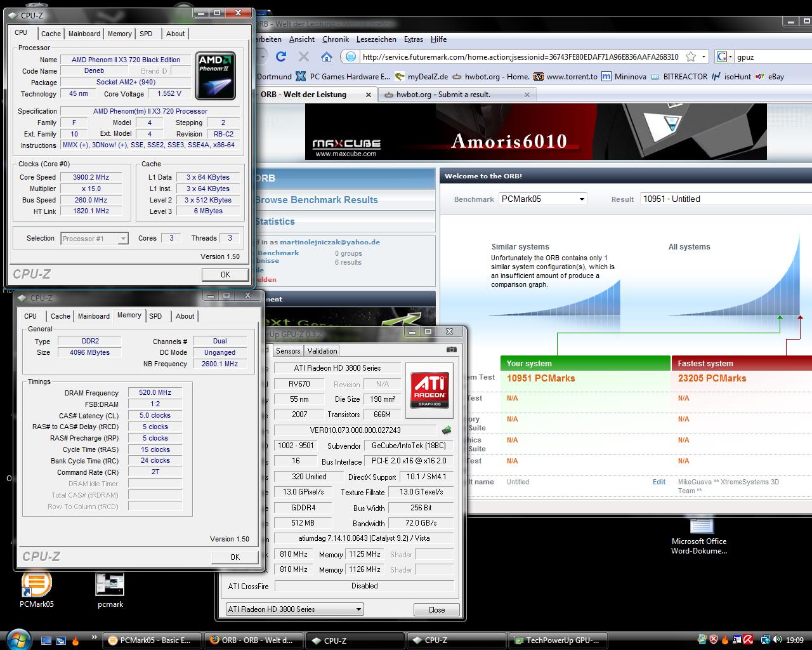The width and height of the screenshot is (812, 650).
Task: Open SPD tab in top CPU-Z window
Action: [x=146, y=34]
